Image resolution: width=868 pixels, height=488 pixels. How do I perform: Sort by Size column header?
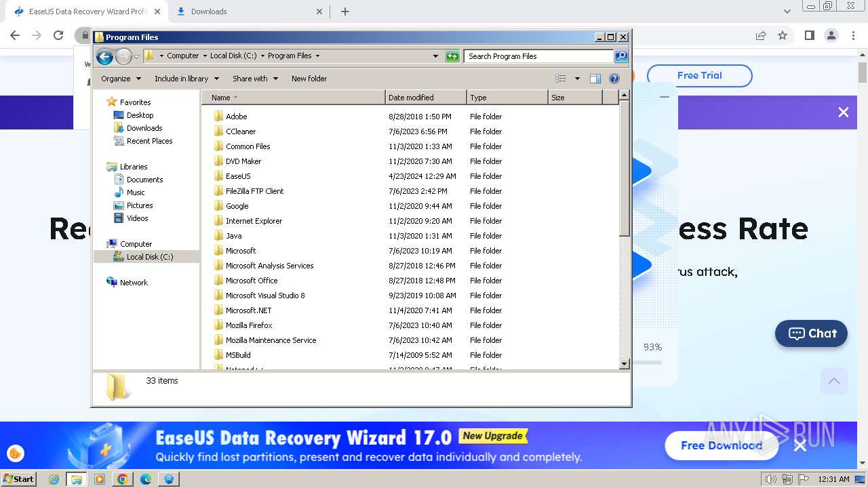[575, 98]
